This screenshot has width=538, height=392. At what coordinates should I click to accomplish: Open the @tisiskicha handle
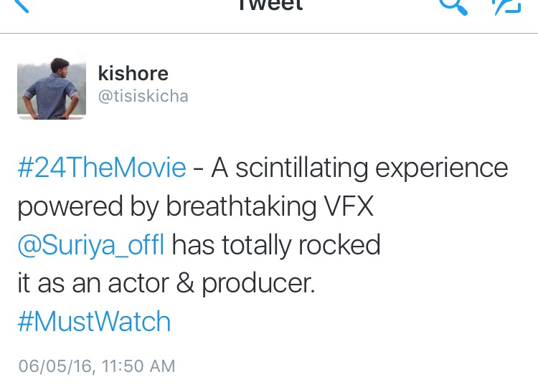click(x=143, y=96)
